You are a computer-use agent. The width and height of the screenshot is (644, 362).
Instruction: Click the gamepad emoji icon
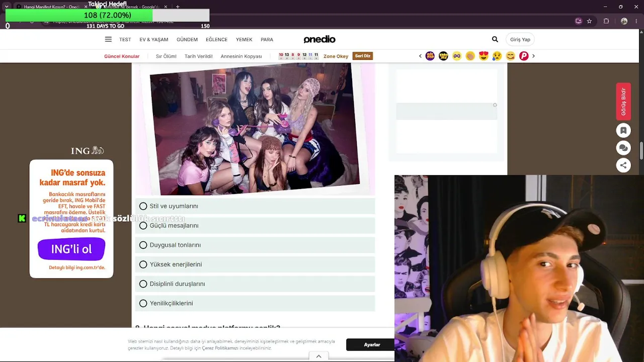pos(457,56)
